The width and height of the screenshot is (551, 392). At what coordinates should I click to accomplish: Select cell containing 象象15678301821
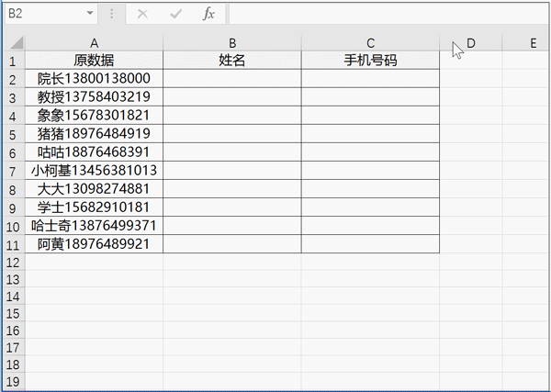pos(94,116)
